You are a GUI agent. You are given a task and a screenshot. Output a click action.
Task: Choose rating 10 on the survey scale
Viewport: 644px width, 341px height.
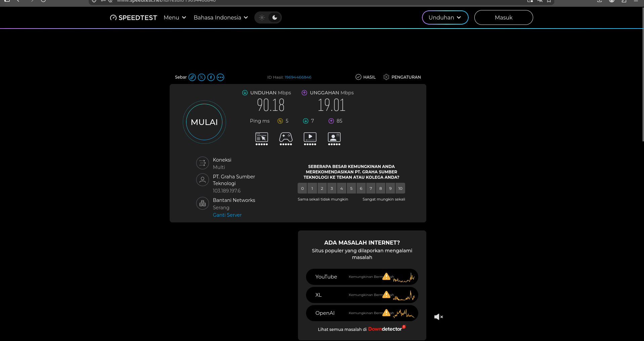point(400,188)
